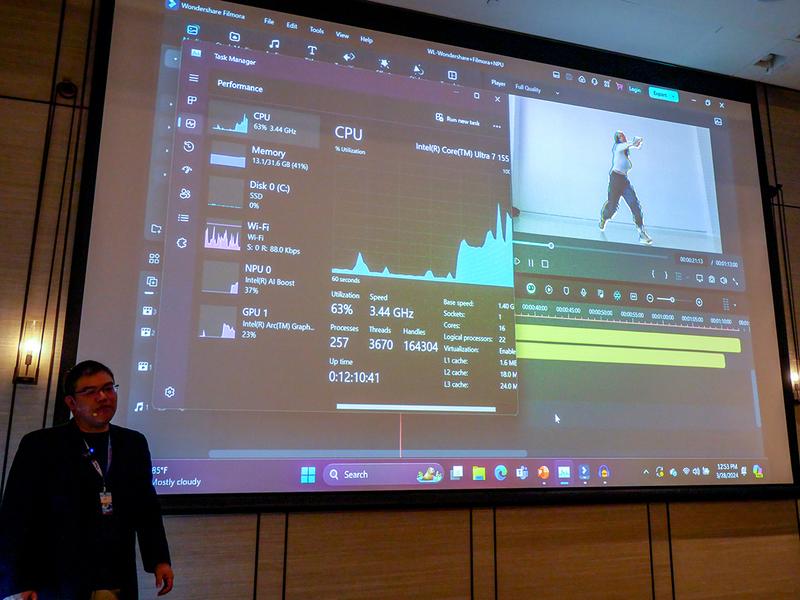Click render preview icon in timeline toolbar
The height and width of the screenshot is (600, 800).
coord(548,290)
